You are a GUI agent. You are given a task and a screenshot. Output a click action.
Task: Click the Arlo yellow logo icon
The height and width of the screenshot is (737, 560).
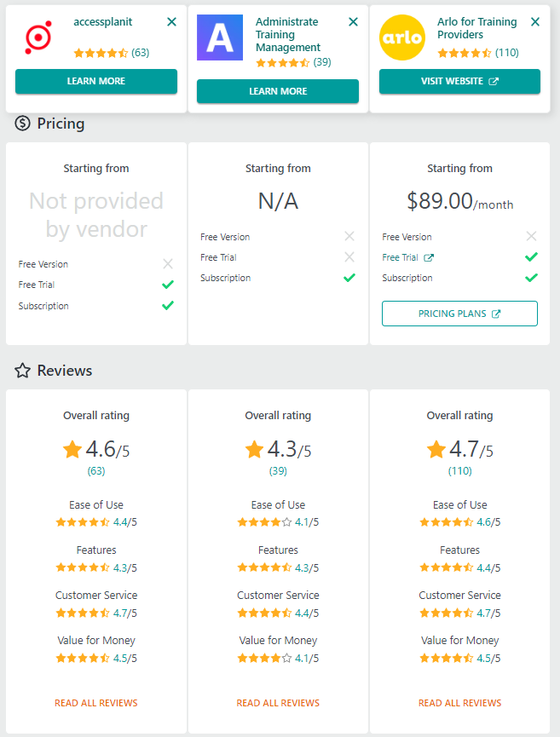click(401, 37)
